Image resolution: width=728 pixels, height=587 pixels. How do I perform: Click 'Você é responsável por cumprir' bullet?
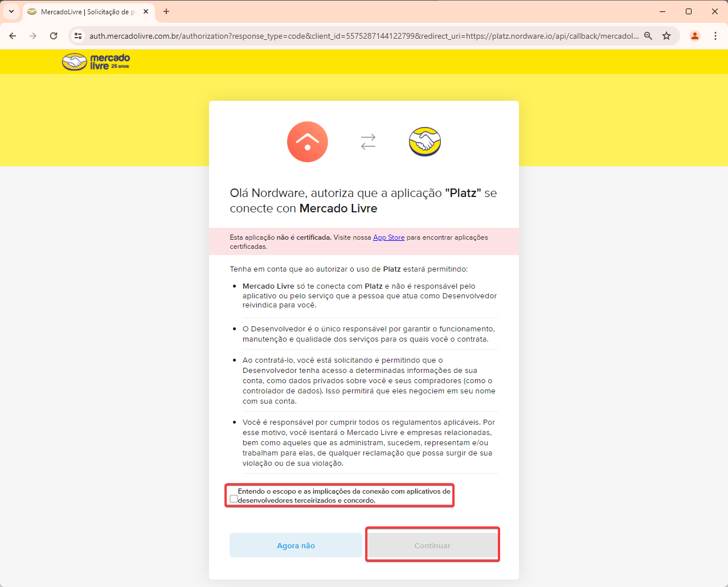tap(369, 442)
